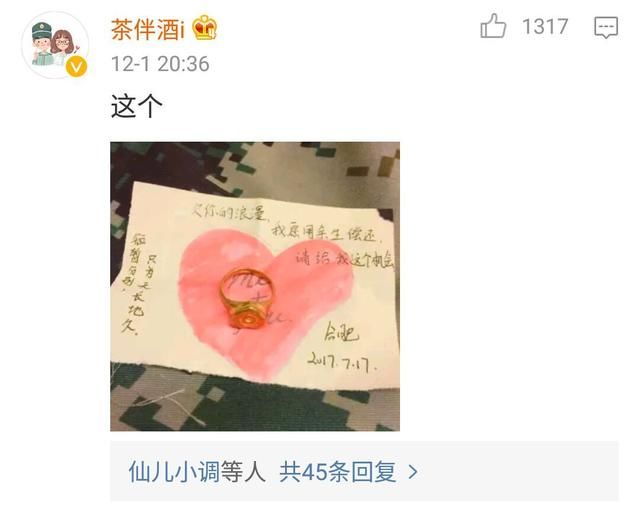Tap the gold crown membership badge
This screenshot has height=515, width=640.
[x=204, y=28]
